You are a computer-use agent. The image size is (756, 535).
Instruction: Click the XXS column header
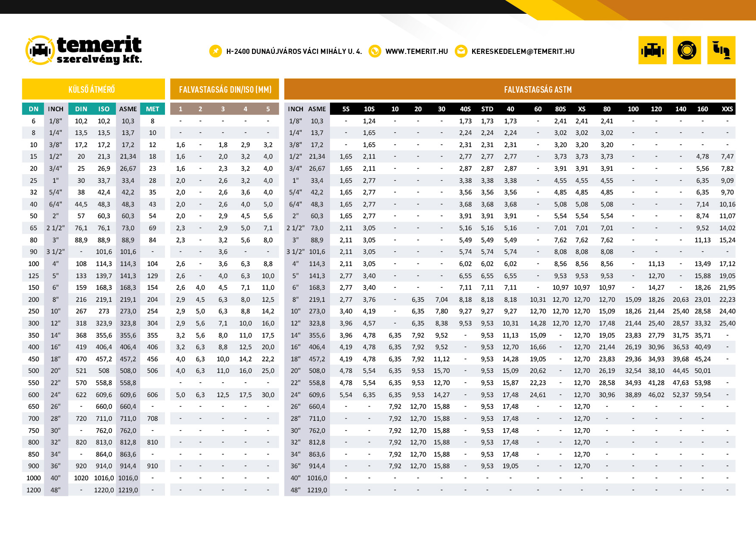tap(727, 109)
